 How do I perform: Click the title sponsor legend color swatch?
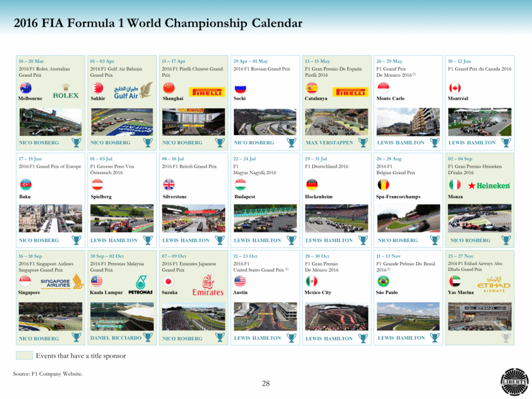[x=24, y=355]
